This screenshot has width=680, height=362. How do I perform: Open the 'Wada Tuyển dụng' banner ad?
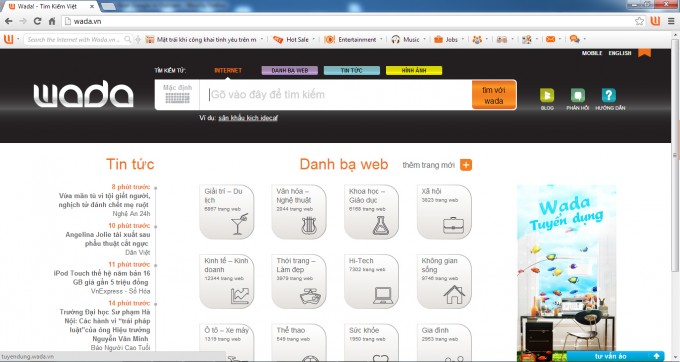pyautogui.click(x=566, y=273)
